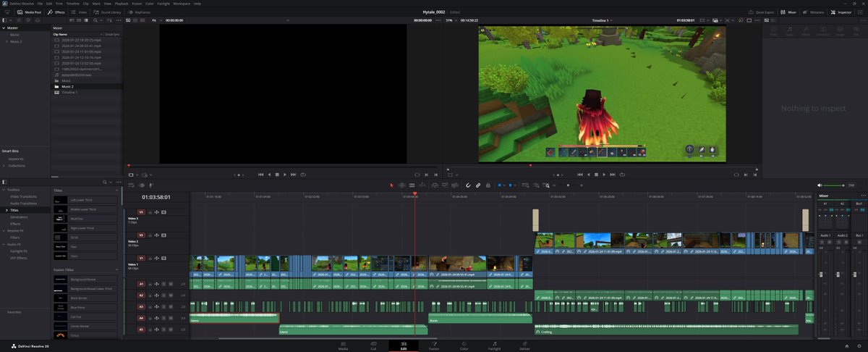This screenshot has height=352, width=868.
Task: Open media pool three-dot options menu
Action: 120,20
